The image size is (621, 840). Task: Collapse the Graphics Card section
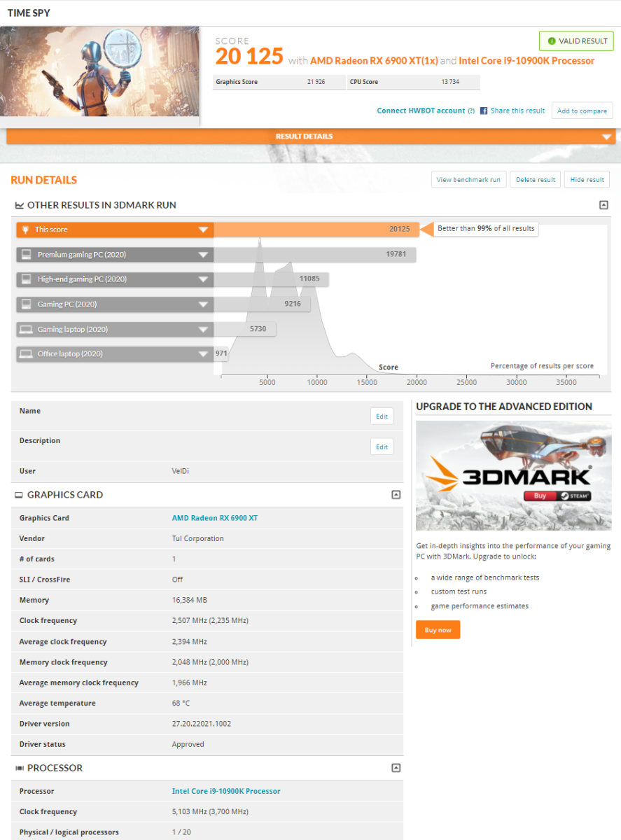[x=396, y=495]
